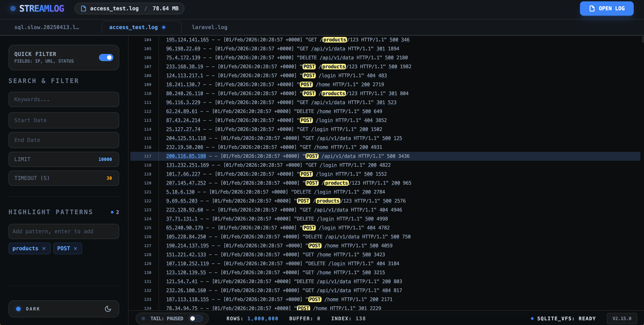Click the V2.15.0 version badge
This screenshot has height=325, width=644.
click(622, 318)
